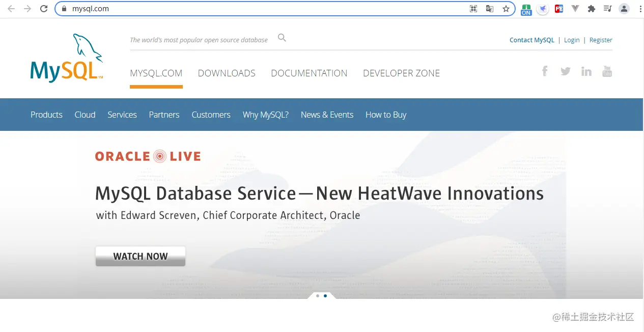Open the MySQL YouTube icon
The width and height of the screenshot is (644, 332).
point(607,71)
